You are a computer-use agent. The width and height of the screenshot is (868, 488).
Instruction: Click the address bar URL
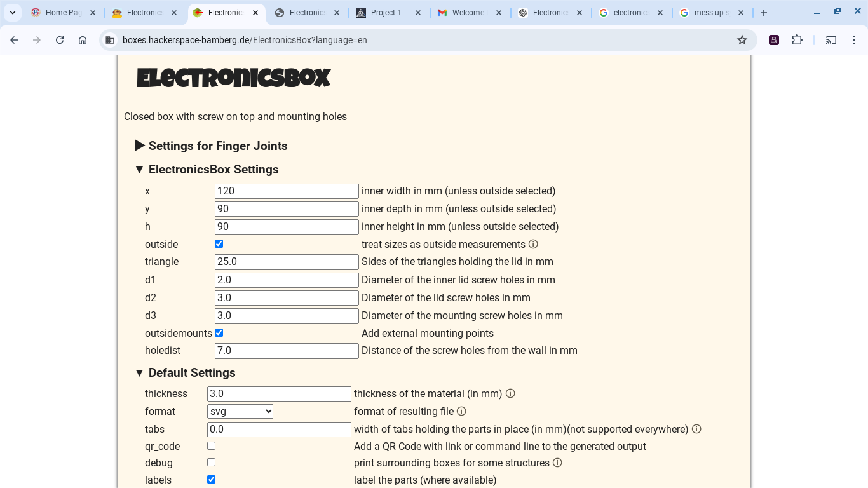click(245, 40)
